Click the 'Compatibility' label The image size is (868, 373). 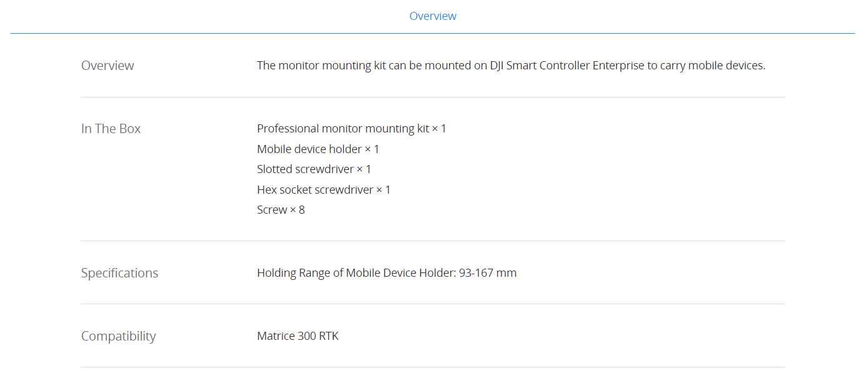point(119,337)
